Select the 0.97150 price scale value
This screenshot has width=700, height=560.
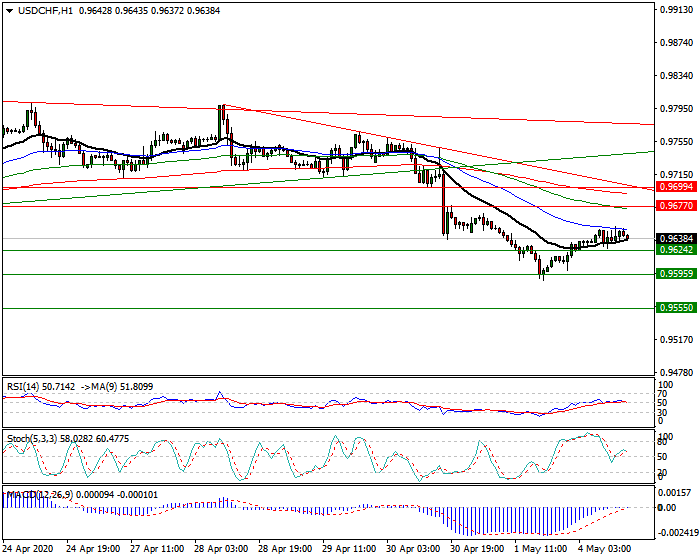tap(677, 175)
